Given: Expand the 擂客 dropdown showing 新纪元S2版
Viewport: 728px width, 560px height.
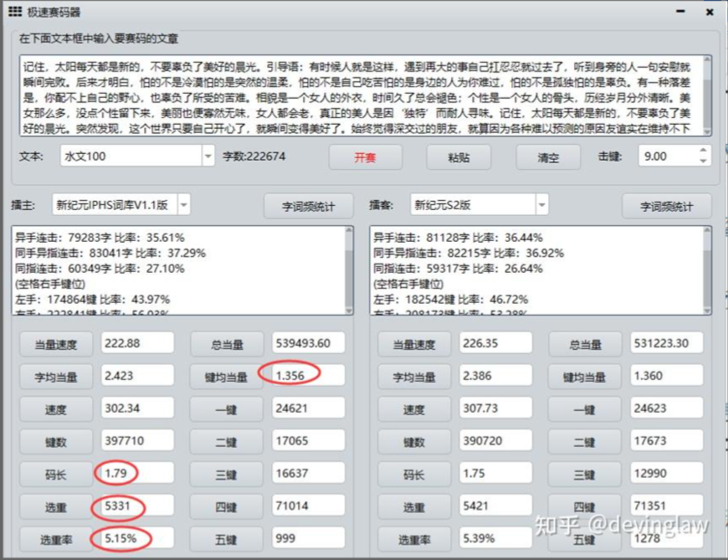Looking at the screenshot, I should coord(542,205).
